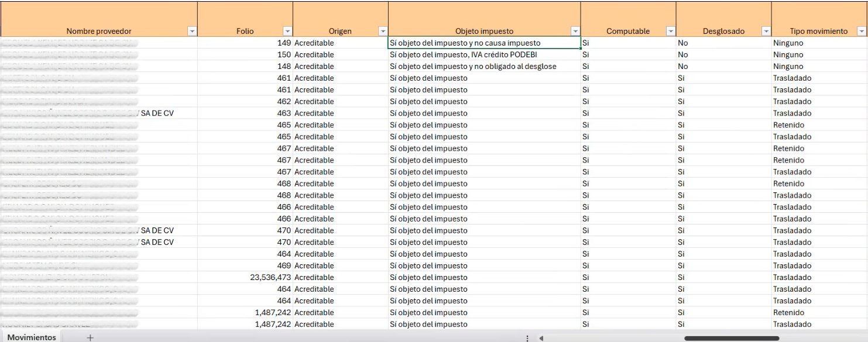Screen dimensions: 868x342
Task: Click the Objeto impuesto header cell text
Action: tap(484, 32)
